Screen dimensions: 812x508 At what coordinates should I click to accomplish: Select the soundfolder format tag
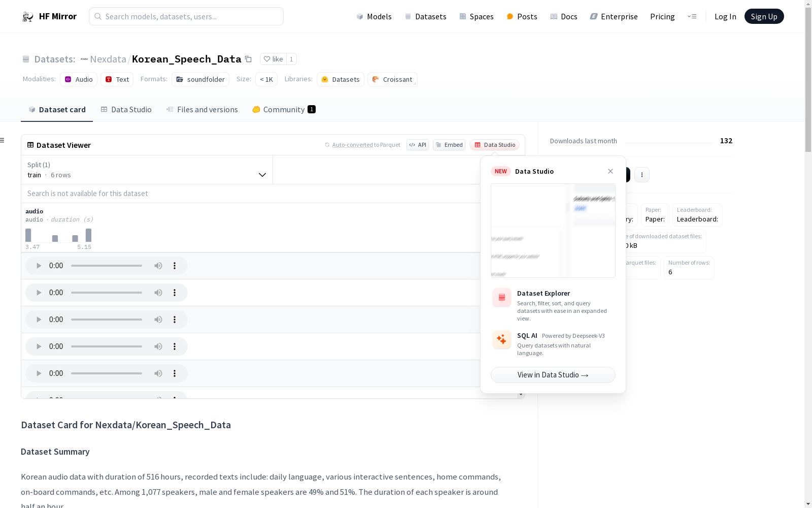pos(200,79)
